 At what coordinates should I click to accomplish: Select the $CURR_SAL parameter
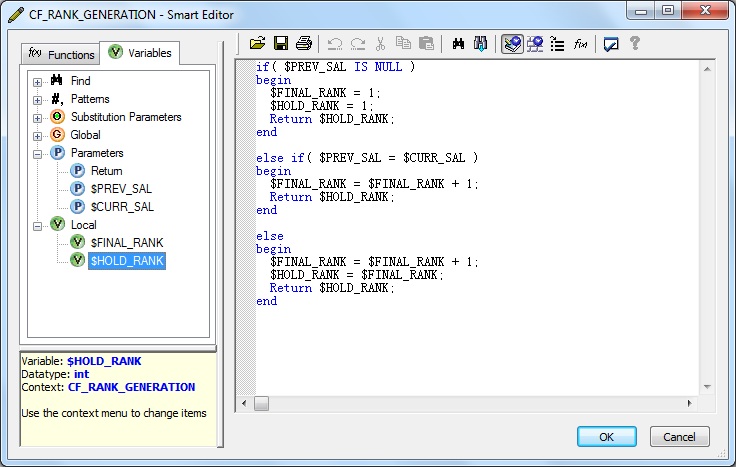click(122, 207)
